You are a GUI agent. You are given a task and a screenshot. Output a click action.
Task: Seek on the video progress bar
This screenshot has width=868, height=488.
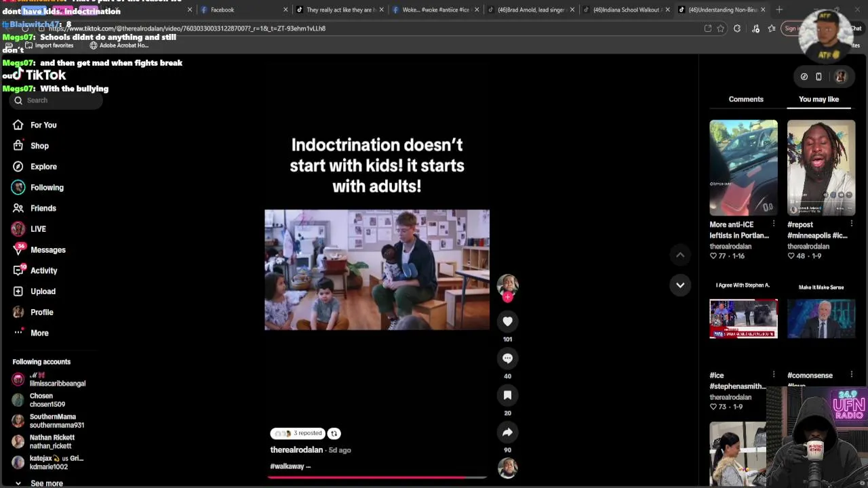click(377, 477)
